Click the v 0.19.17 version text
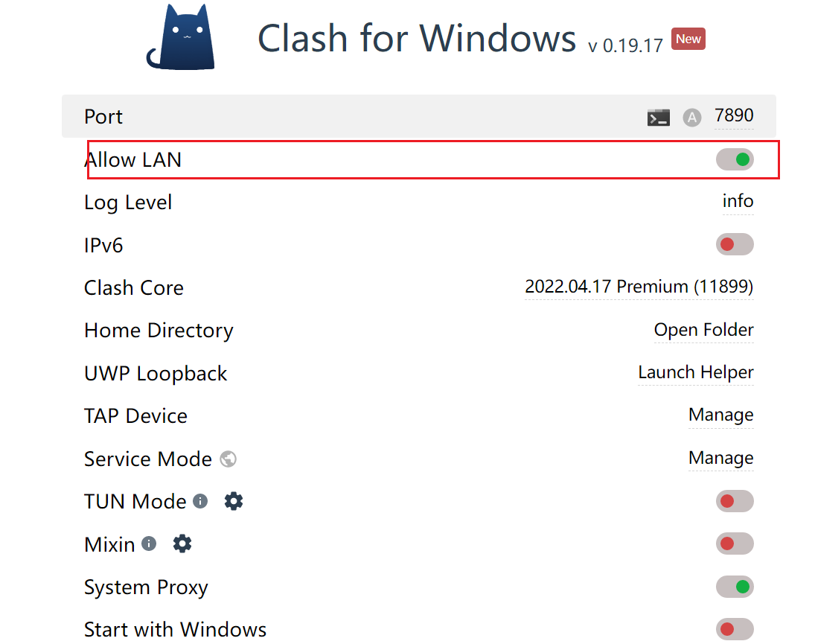 (x=625, y=45)
